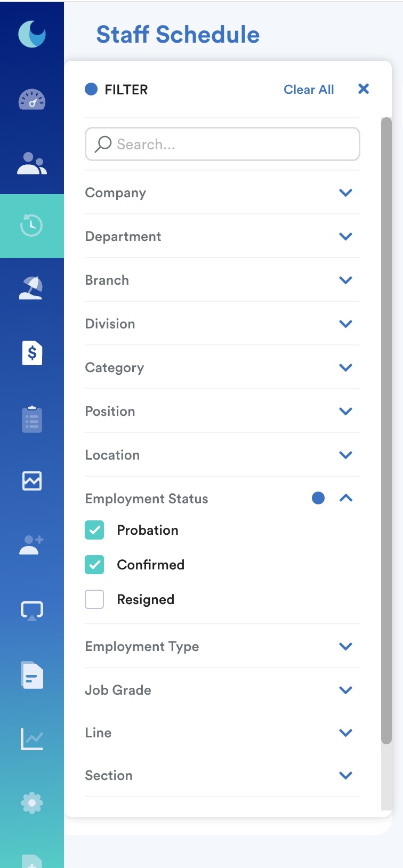Screen dimensions: 403x868
Task: Open the payroll dollar document icon
Action: 32,353
